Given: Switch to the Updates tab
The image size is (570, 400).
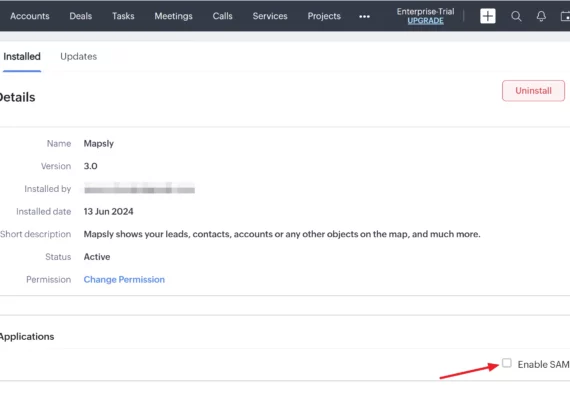Looking at the screenshot, I should coord(79,57).
